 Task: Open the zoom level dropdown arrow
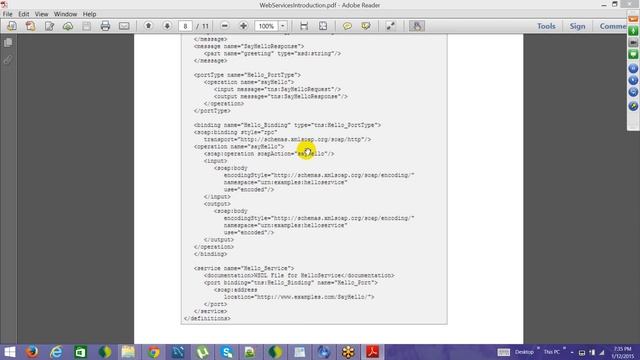pos(282,26)
